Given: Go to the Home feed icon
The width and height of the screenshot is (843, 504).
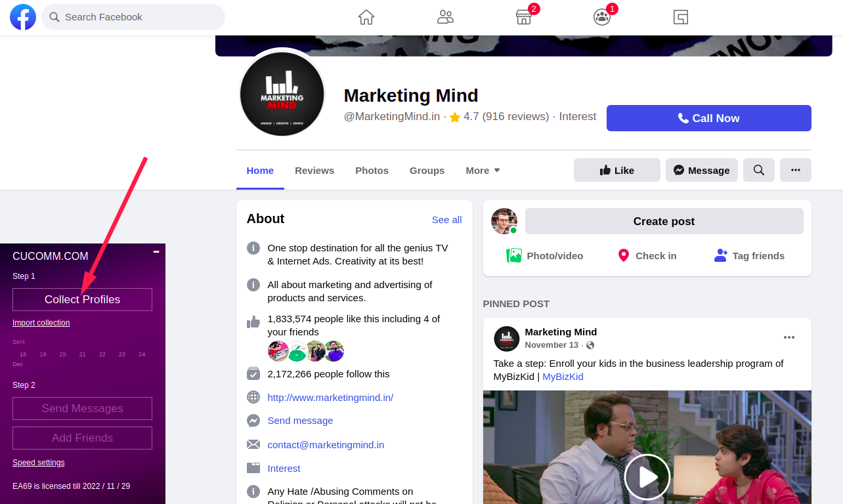Looking at the screenshot, I should point(366,17).
